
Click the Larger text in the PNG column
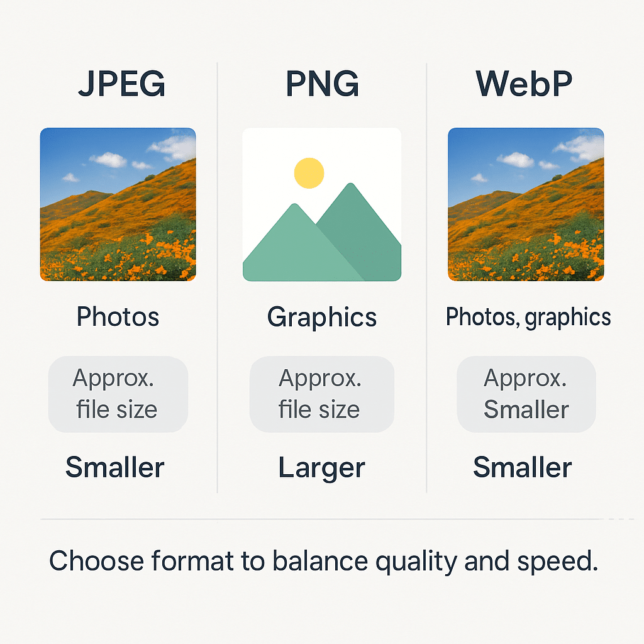coord(321,468)
